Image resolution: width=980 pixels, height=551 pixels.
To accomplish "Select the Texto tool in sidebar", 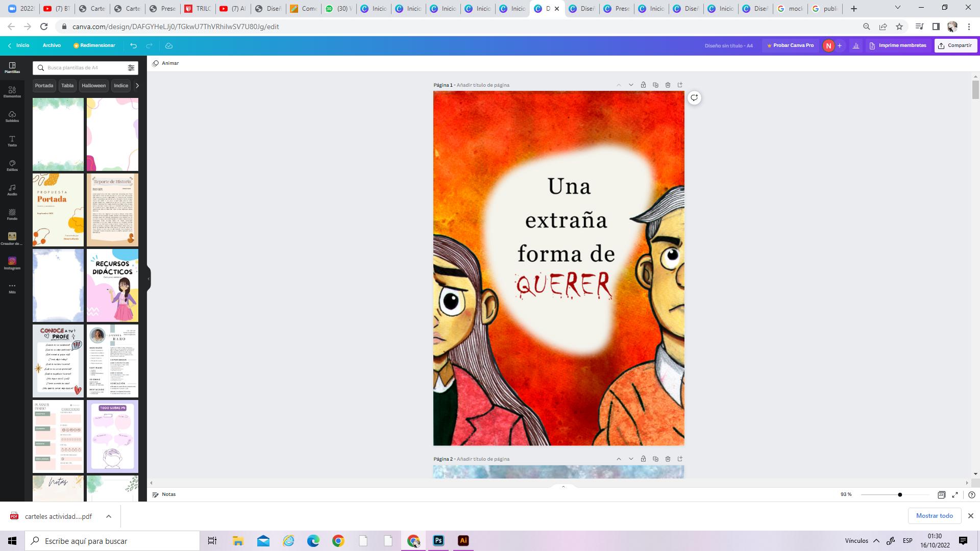I will [12, 141].
